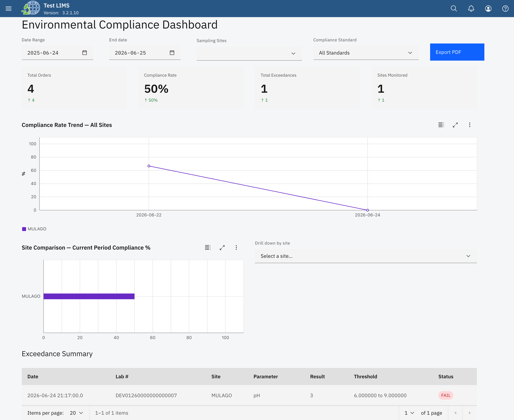Open the help question mark icon
Image resolution: width=514 pixels, height=420 pixels.
coord(505,9)
